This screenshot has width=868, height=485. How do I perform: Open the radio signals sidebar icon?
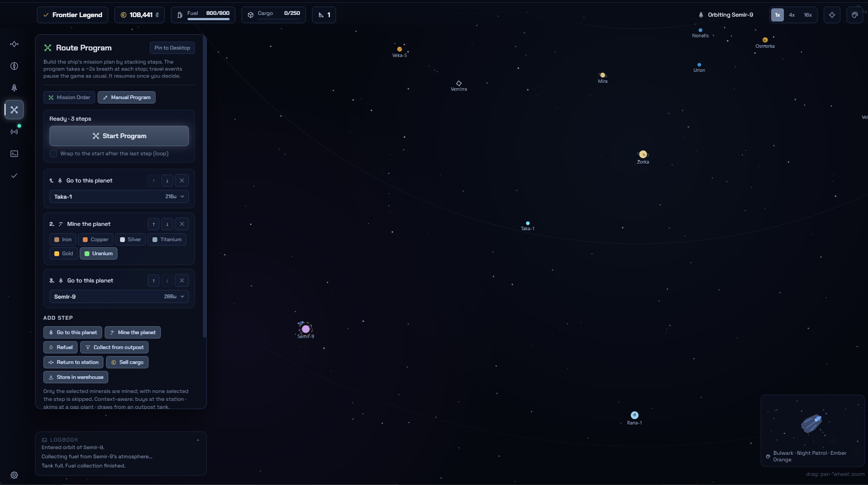(x=14, y=132)
